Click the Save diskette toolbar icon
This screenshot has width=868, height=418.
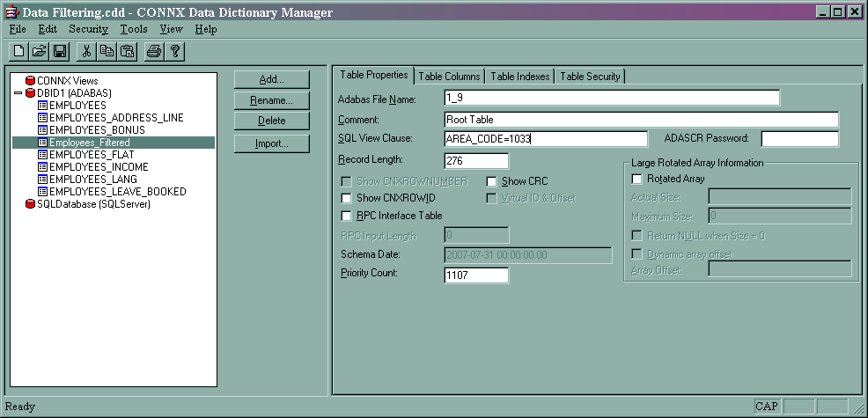click(59, 52)
